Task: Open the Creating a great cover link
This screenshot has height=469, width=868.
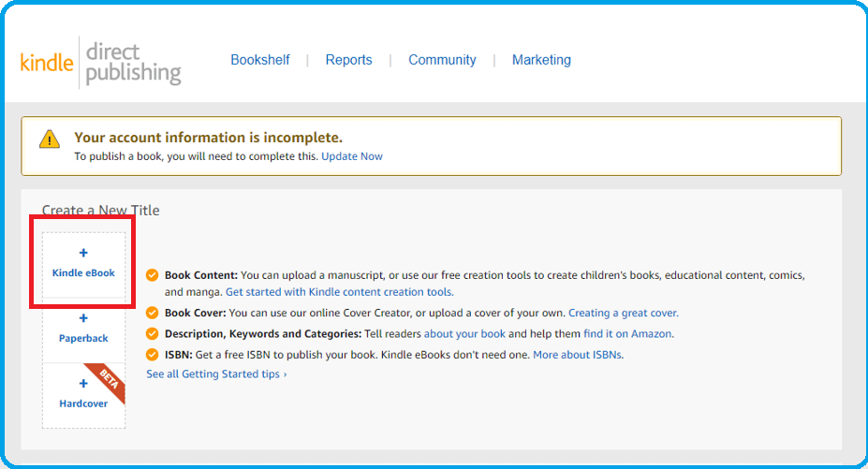Action: 624,313
